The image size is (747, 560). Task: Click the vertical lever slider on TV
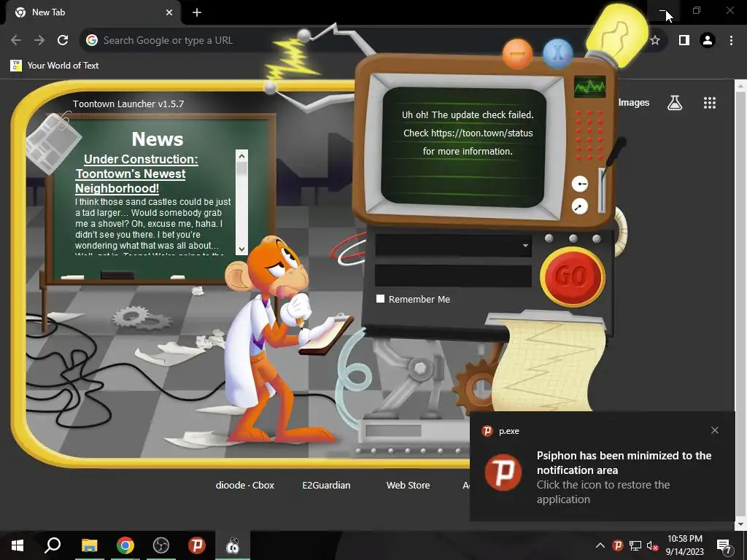point(602,190)
